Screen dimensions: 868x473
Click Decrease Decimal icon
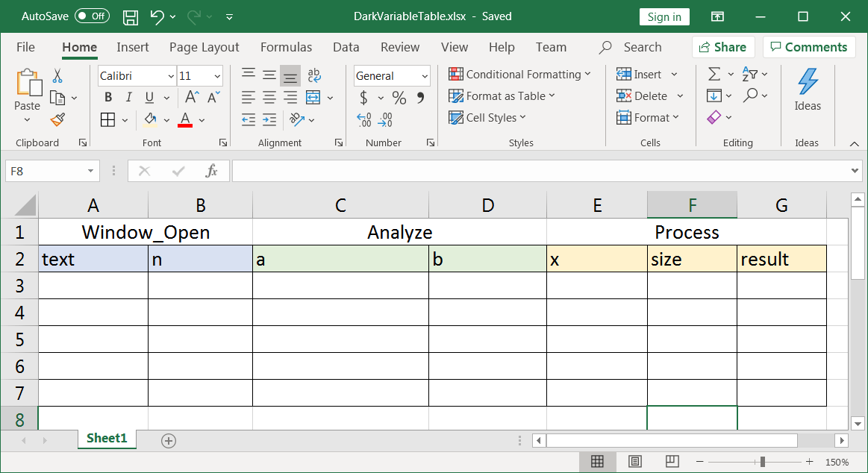(x=385, y=119)
